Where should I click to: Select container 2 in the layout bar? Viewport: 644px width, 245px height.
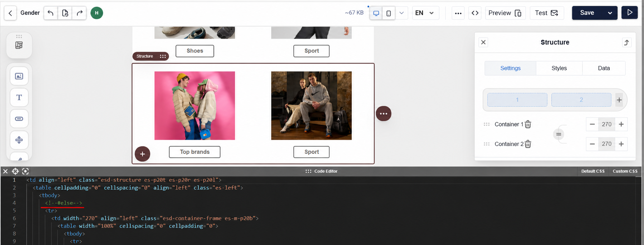click(581, 100)
